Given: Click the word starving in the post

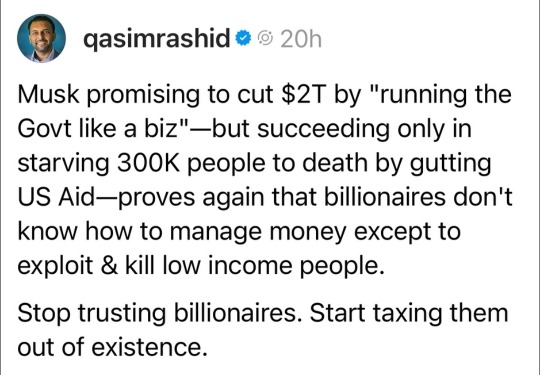Looking at the screenshot, I should (x=64, y=164).
